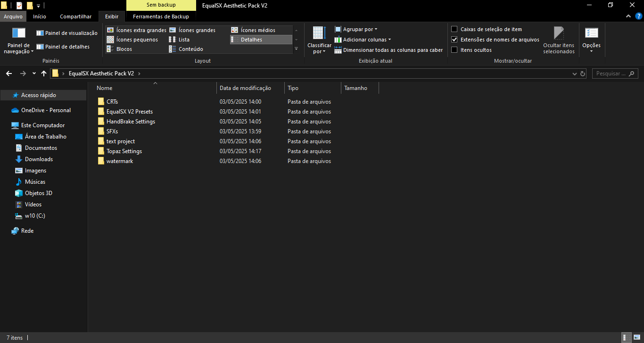Image resolution: width=644 pixels, height=343 pixels.
Task: Select Conteúdo layout
Action: click(x=186, y=49)
